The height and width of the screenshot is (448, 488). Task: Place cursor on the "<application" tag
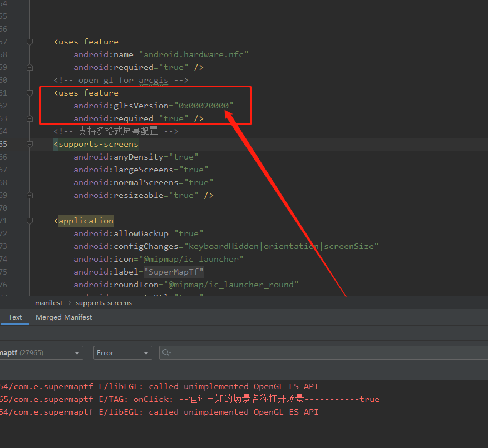[x=83, y=221]
